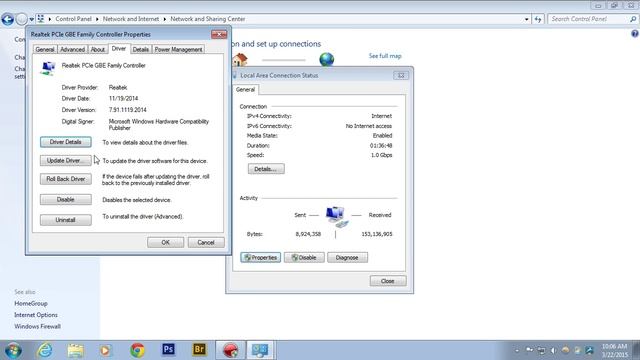The height and width of the screenshot is (360, 640).
Task: Open the About tab
Action: point(98,49)
